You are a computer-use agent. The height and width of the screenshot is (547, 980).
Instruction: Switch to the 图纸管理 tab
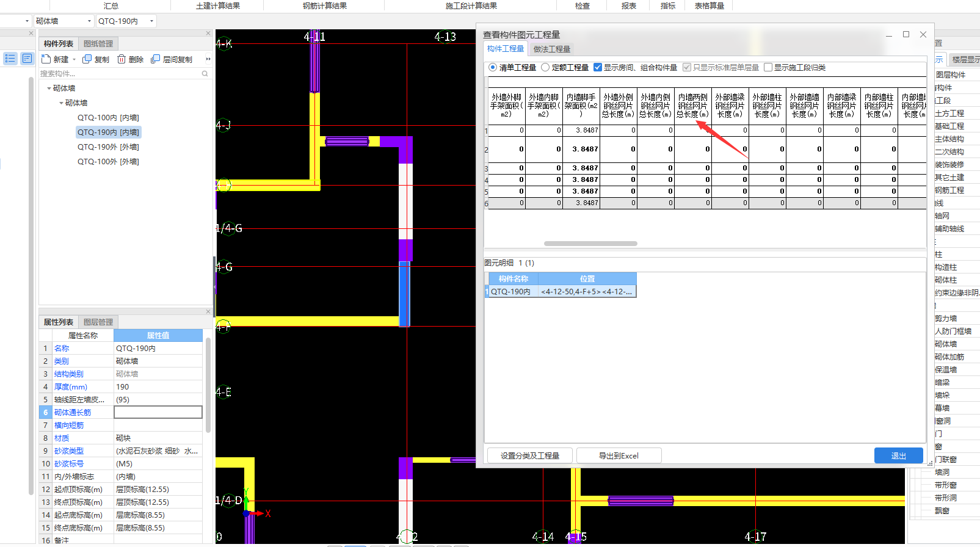[98, 44]
